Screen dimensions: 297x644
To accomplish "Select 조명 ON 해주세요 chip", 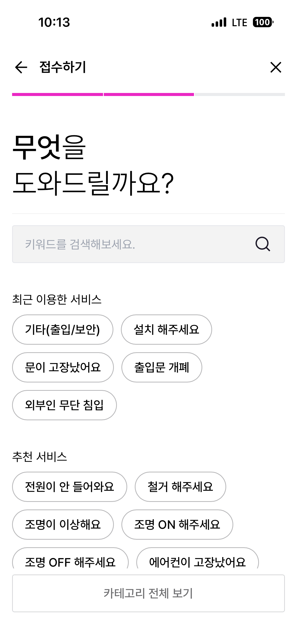I will click(177, 525).
